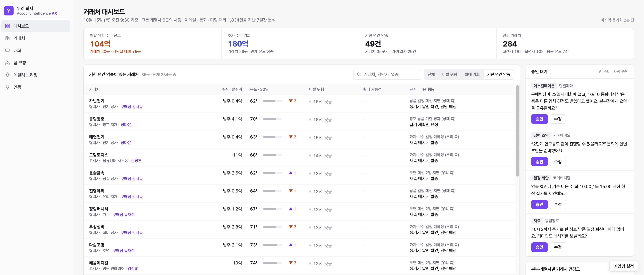Click the 거래처, 담당자, 업종 search field
This screenshot has width=644, height=275.
click(387, 74)
